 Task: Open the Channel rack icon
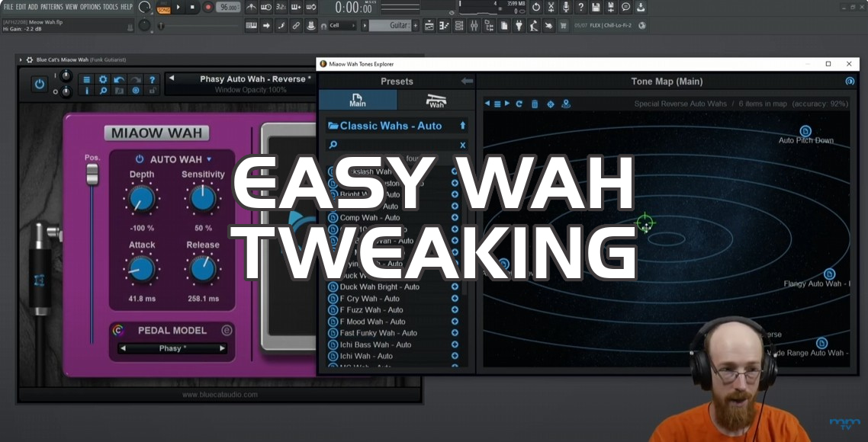pyautogui.click(x=458, y=25)
